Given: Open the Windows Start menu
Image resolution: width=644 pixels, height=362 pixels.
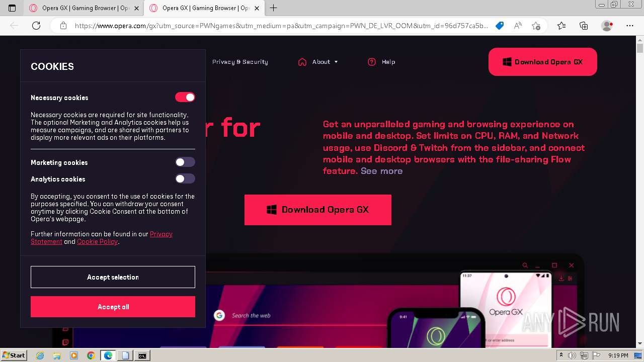Looking at the screenshot, I should tap(14, 355).
